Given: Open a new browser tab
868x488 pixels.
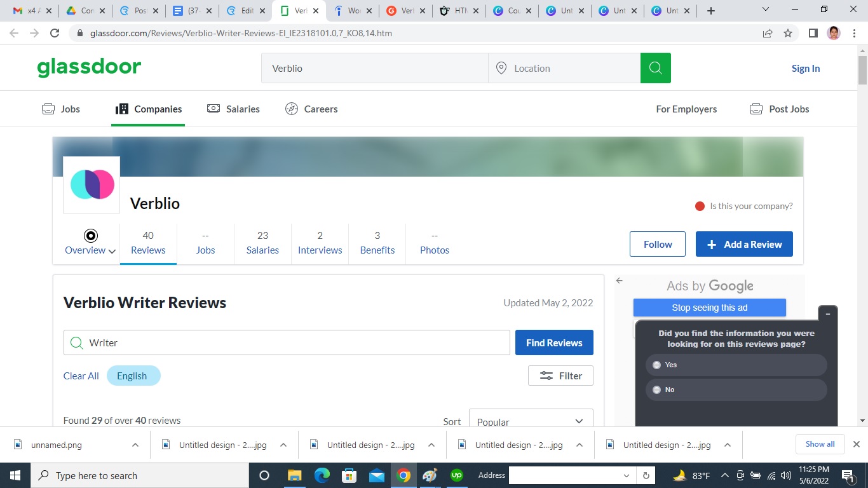Looking at the screenshot, I should click(711, 11).
